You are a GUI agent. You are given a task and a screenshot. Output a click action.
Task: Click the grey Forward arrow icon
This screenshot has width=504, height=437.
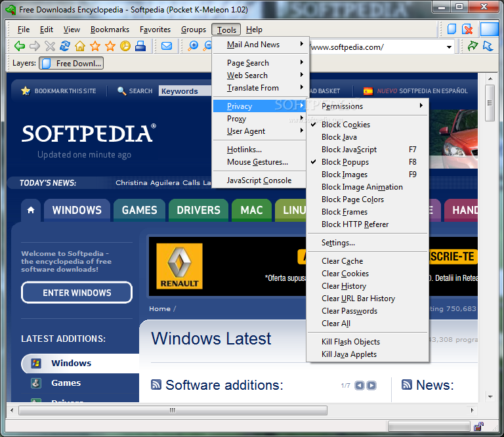click(x=35, y=47)
